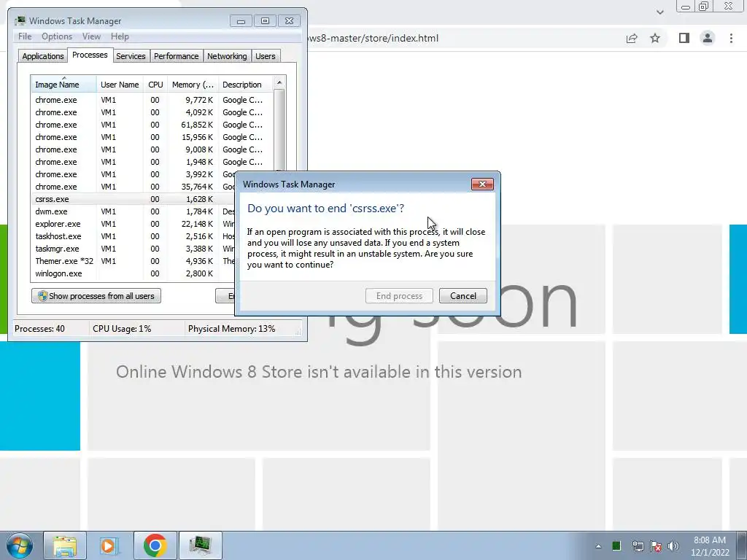The image size is (747, 560).
Task: Sort by Description column header
Action: click(245, 85)
